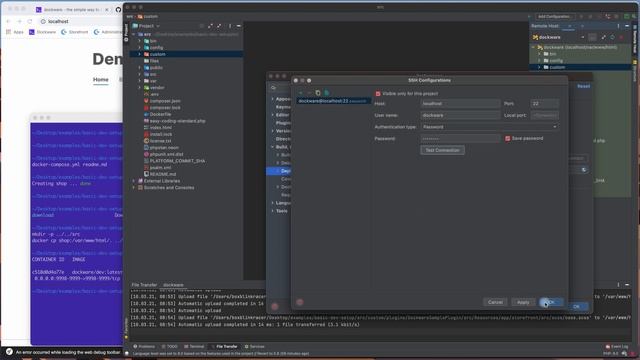Click the Test Connection button
Image resolution: width=640 pixels, height=360 pixels.
(x=442, y=150)
